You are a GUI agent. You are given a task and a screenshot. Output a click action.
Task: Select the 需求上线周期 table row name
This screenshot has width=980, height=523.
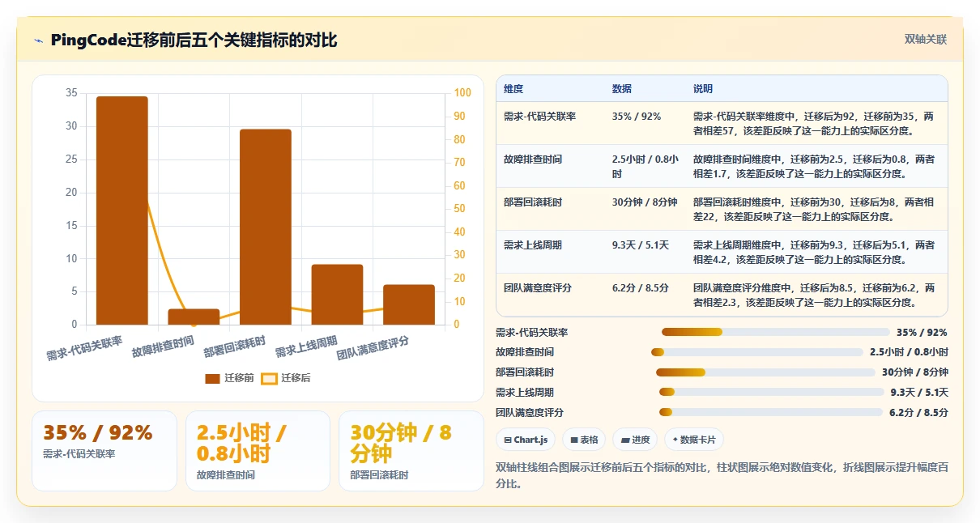[x=533, y=245]
